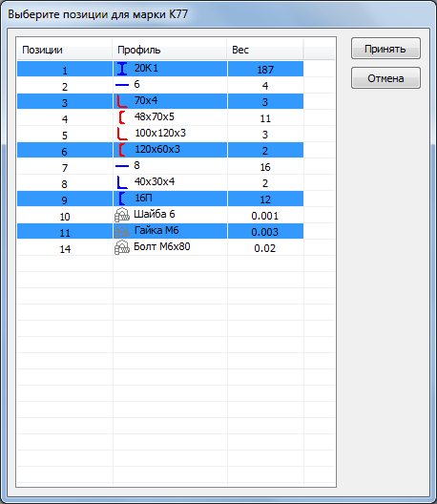Select position number 3 cell
This screenshot has height=504, width=437.
tap(65, 101)
